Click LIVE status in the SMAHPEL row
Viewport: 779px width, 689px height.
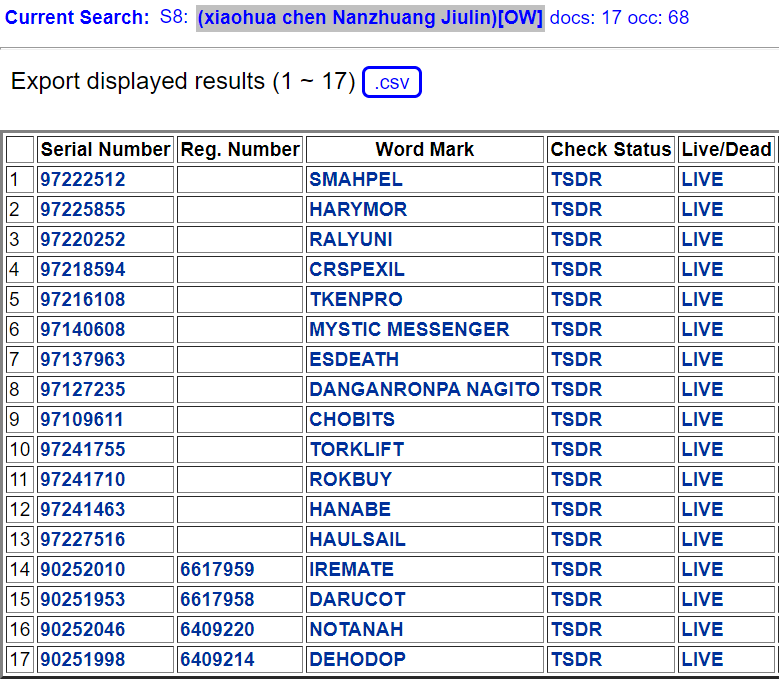click(x=702, y=179)
